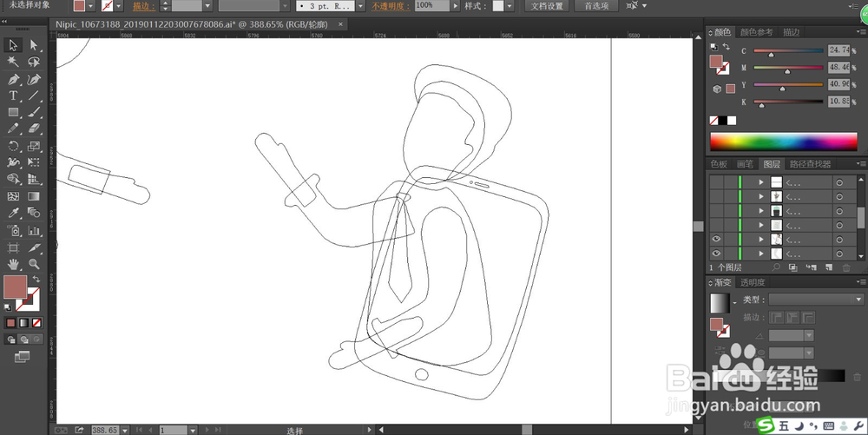Screen dimensions: 868x435
Task: Click the Change Screen Mode icon
Action: 23,357
